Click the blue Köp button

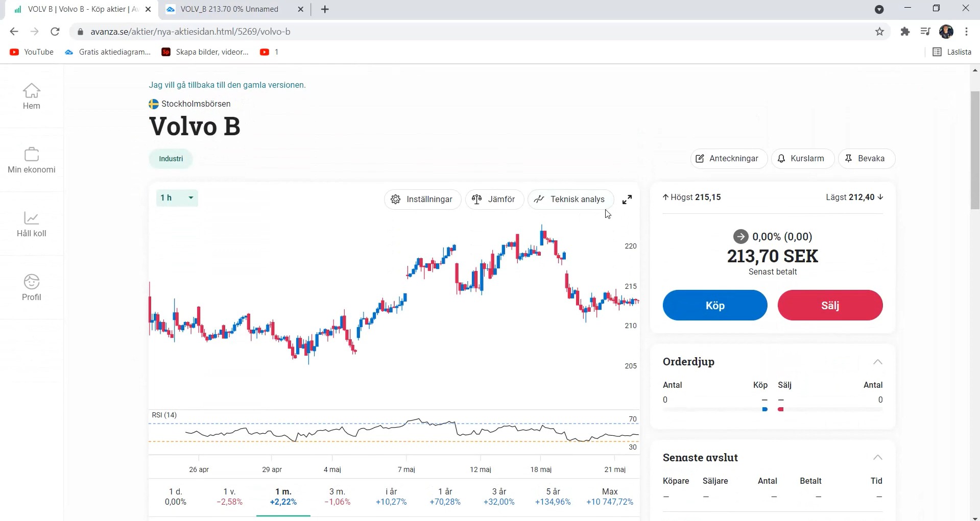[x=714, y=305]
